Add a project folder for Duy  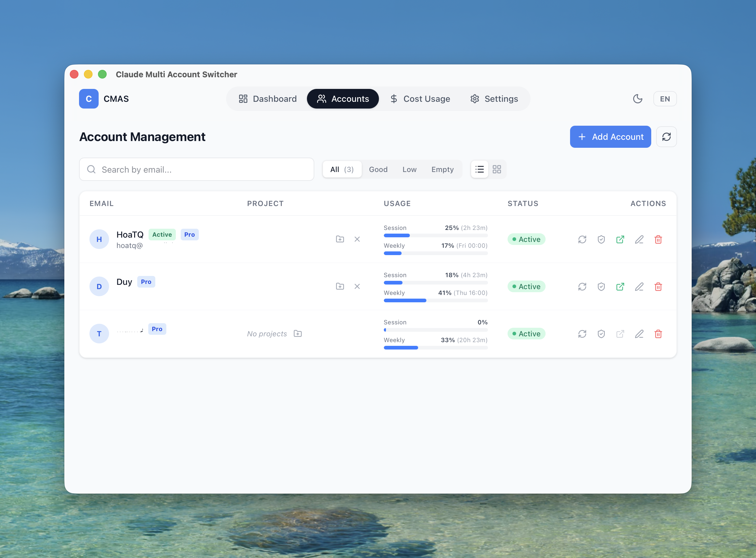click(x=340, y=286)
